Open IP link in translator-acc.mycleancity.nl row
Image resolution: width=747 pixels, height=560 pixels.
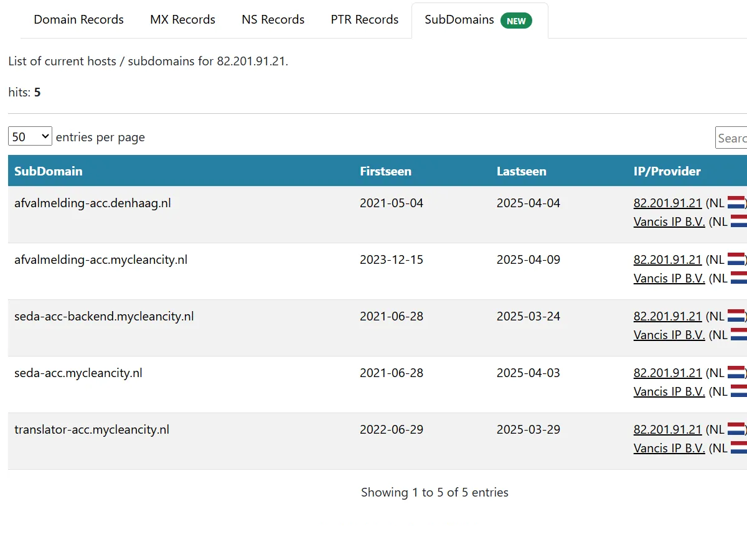[667, 429]
